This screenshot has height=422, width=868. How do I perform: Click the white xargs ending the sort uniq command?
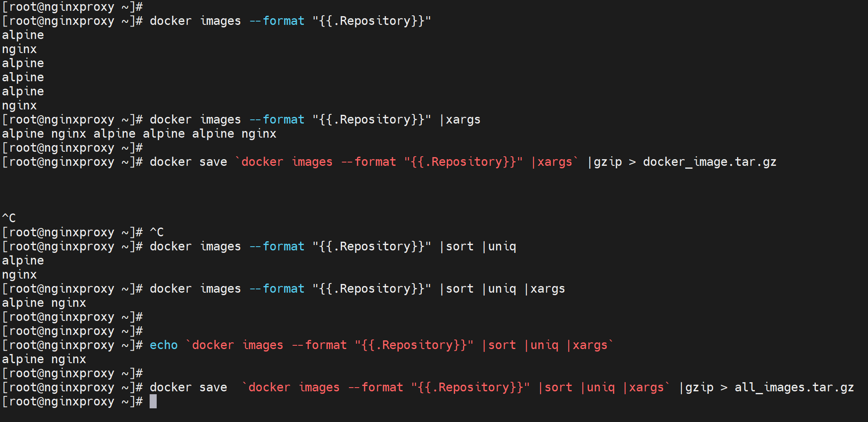click(548, 289)
